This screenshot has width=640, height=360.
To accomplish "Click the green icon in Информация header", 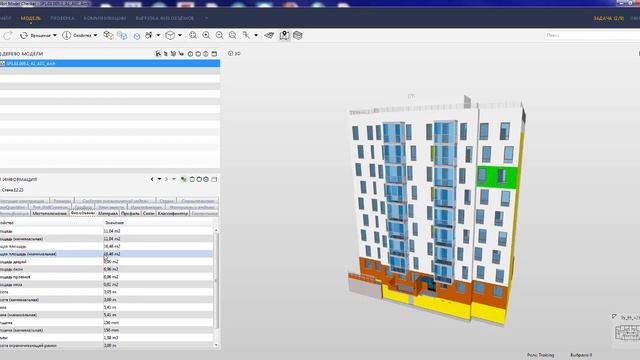I will coord(184,179).
